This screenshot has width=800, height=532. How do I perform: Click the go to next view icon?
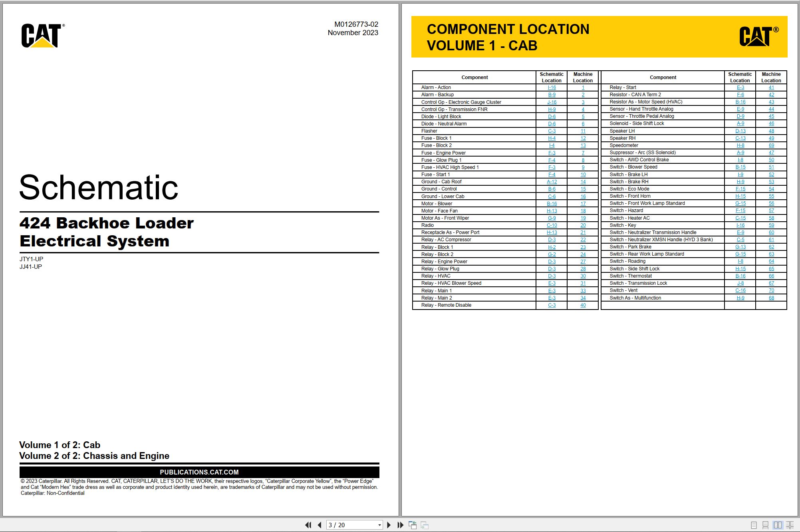tap(425, 525)
